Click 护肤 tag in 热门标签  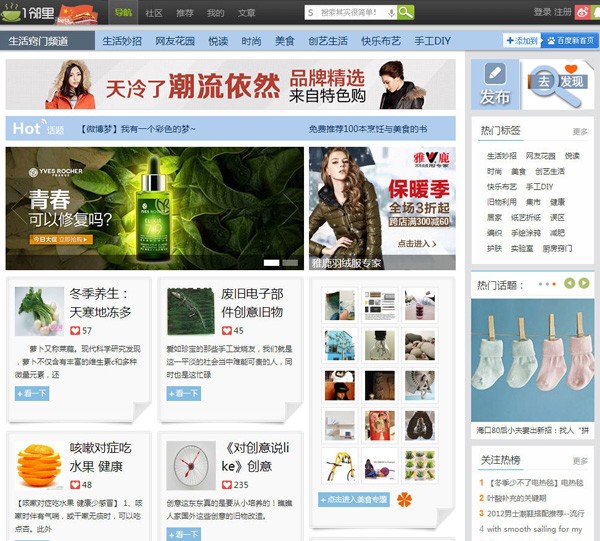[494, 248]
